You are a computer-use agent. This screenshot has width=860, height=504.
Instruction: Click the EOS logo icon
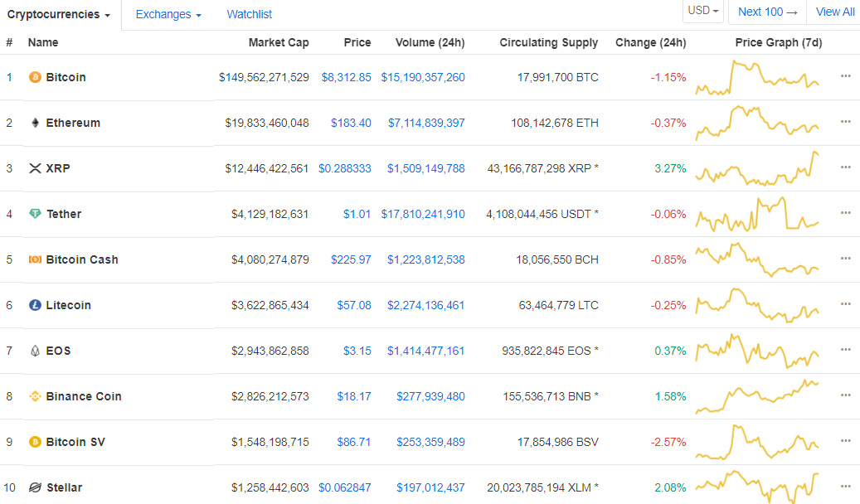(35, 351)
